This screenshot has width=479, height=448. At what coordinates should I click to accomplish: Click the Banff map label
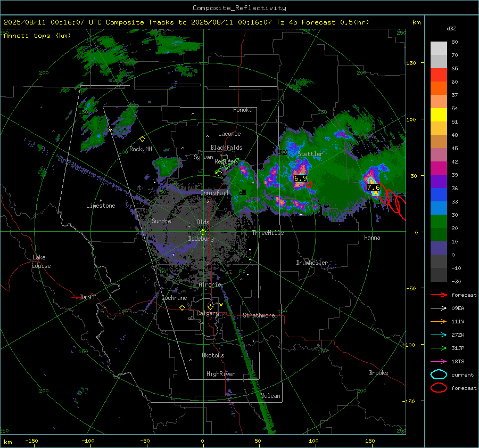tap(88, 297)
